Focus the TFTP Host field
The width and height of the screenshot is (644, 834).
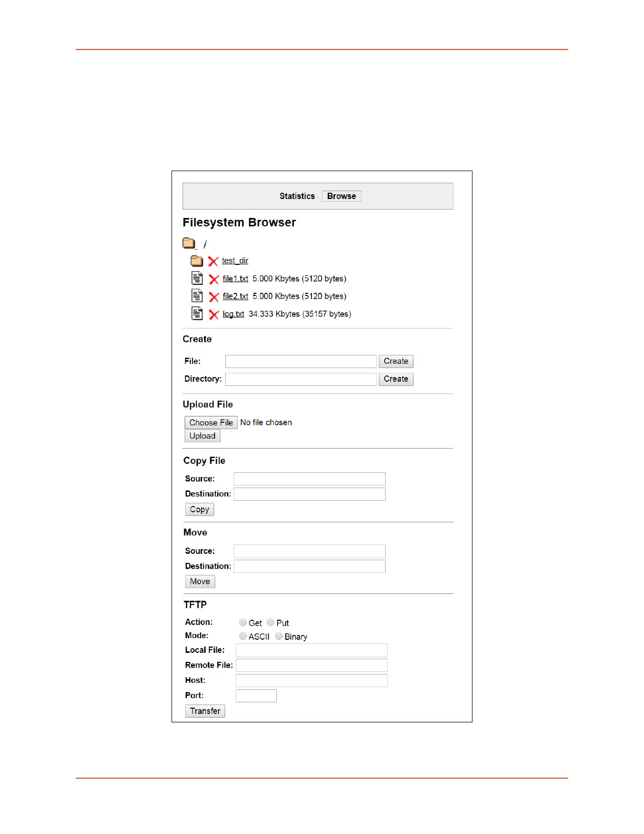click(x=311, y=680)
